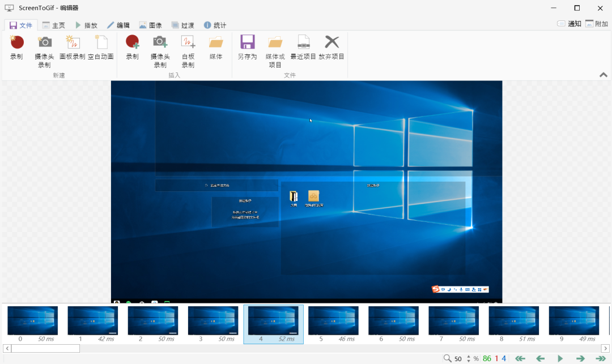Switch to the 播放 (Playback) tab

pos(86,25)
